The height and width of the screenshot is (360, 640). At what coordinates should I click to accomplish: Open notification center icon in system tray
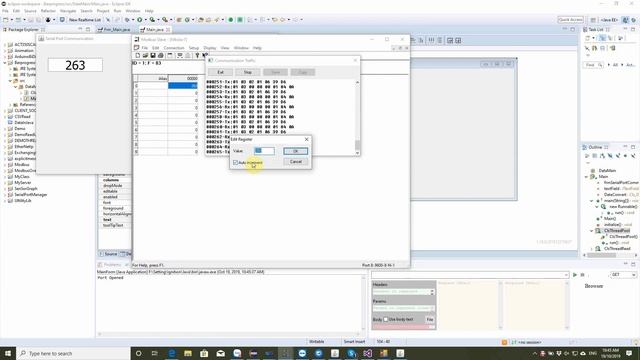(629, 353)
